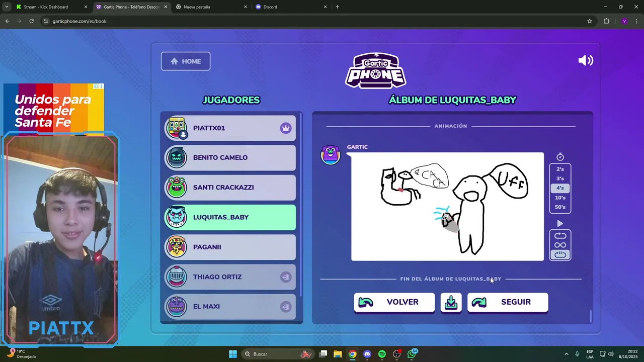Open OBS Studio from the taskbar
Image resolution: width=644 pixels, height=362 pixels.
[397, 354]
